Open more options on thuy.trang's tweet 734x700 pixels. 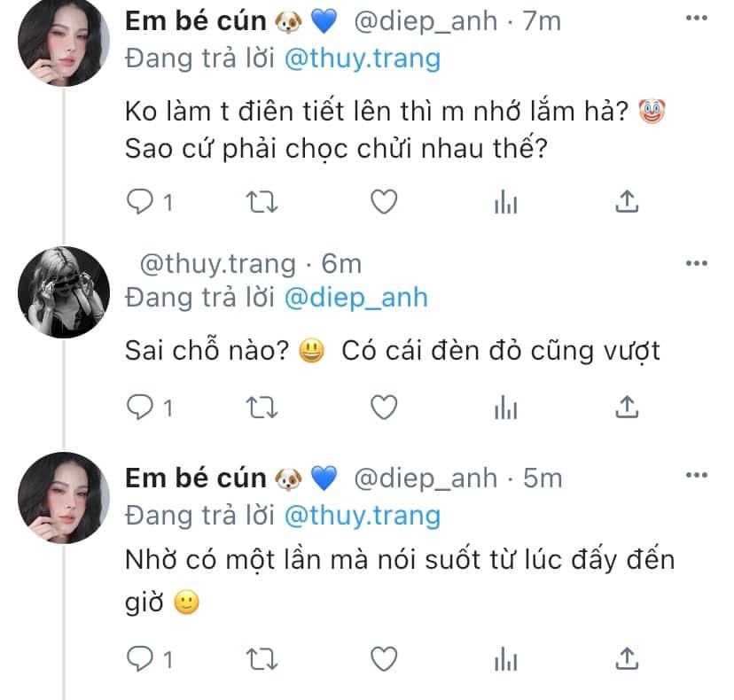click(698, 263)
